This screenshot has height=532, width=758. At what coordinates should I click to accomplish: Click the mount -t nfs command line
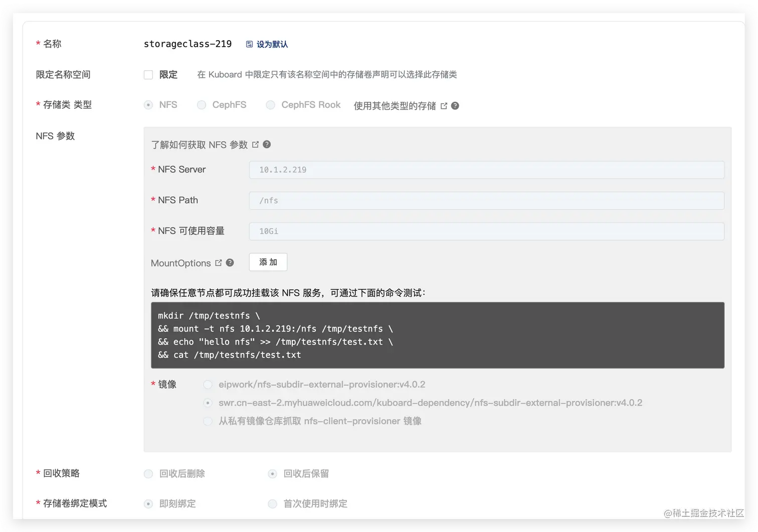(x=276, y=329)
